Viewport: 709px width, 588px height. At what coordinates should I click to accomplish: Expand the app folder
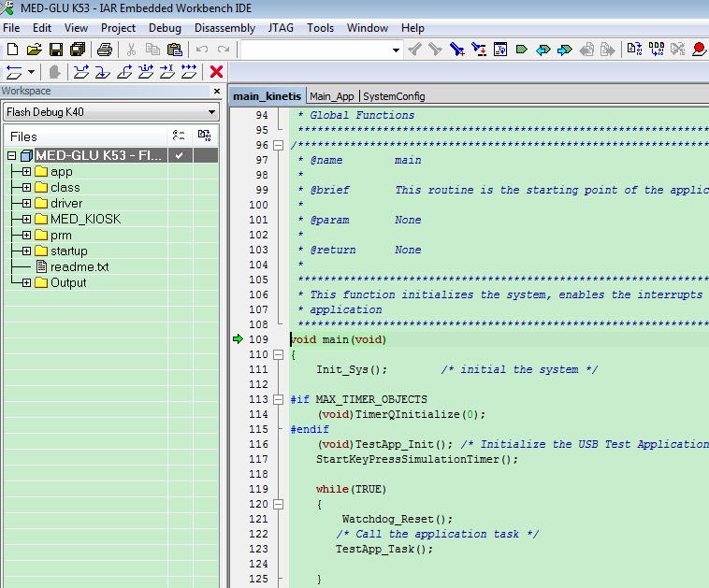click(x=27, y=172)
